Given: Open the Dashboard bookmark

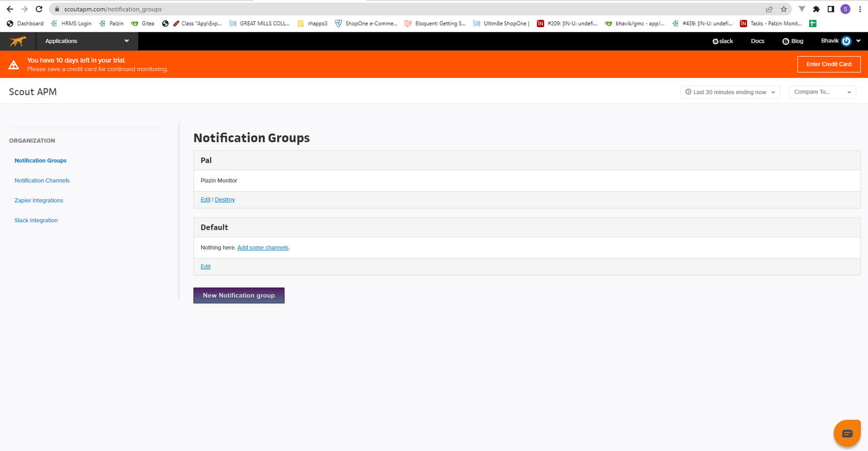Looking at the screenshot, I should 25,24.
